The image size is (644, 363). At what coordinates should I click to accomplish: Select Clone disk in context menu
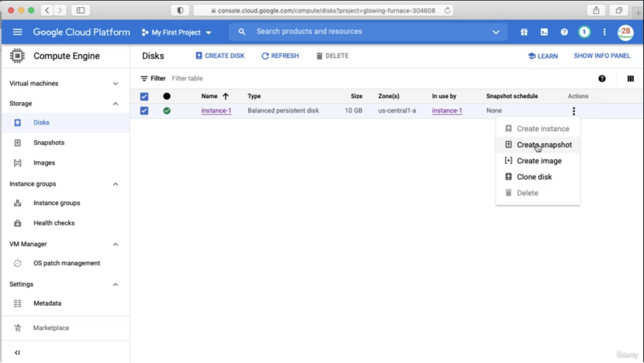[x=538, y=177]
